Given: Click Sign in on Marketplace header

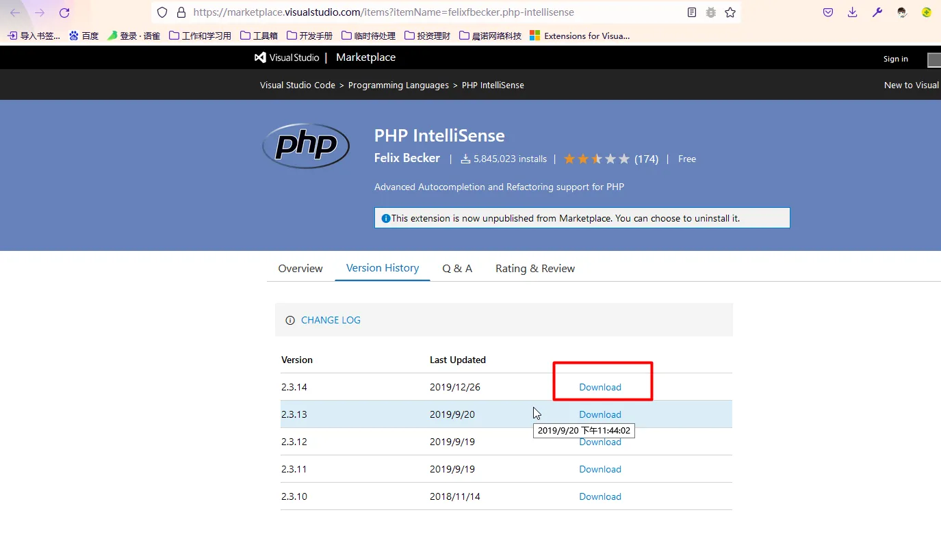Looking at the screenshot, I should click(895, 59).
